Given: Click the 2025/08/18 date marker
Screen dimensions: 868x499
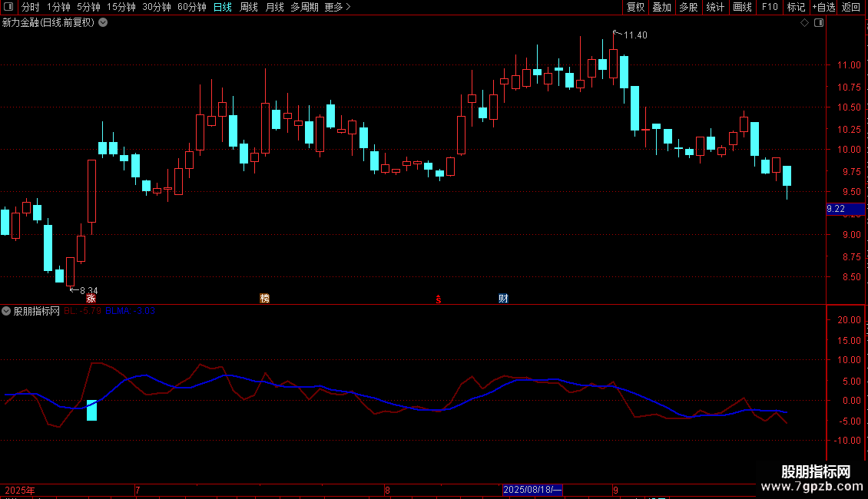Looking at the screenshot, I should click(532, 490).
